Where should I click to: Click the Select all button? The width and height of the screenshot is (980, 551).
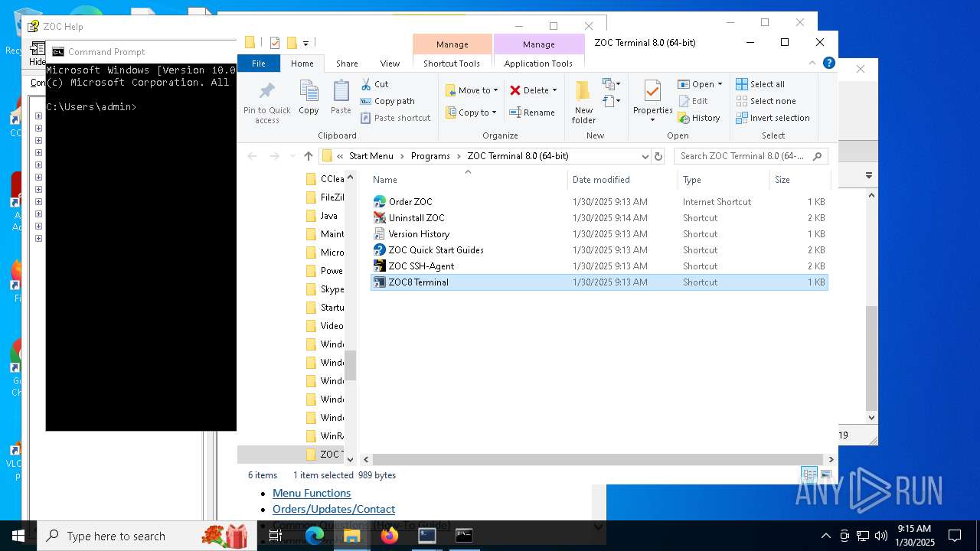click(x=766, y=84)
